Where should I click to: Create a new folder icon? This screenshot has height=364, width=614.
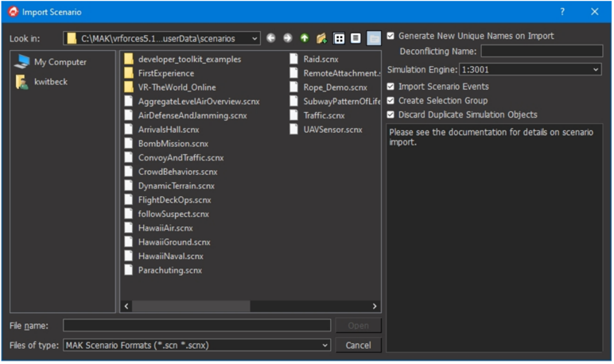321,38
